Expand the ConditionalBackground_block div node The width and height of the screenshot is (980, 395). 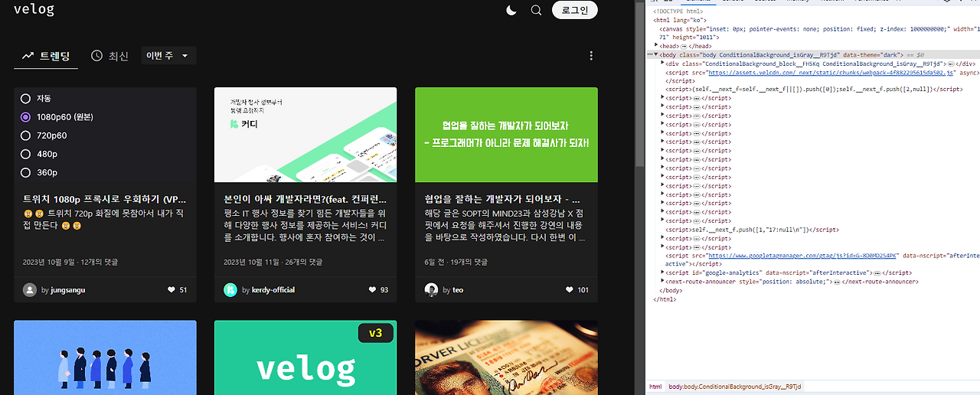point(663,64)
